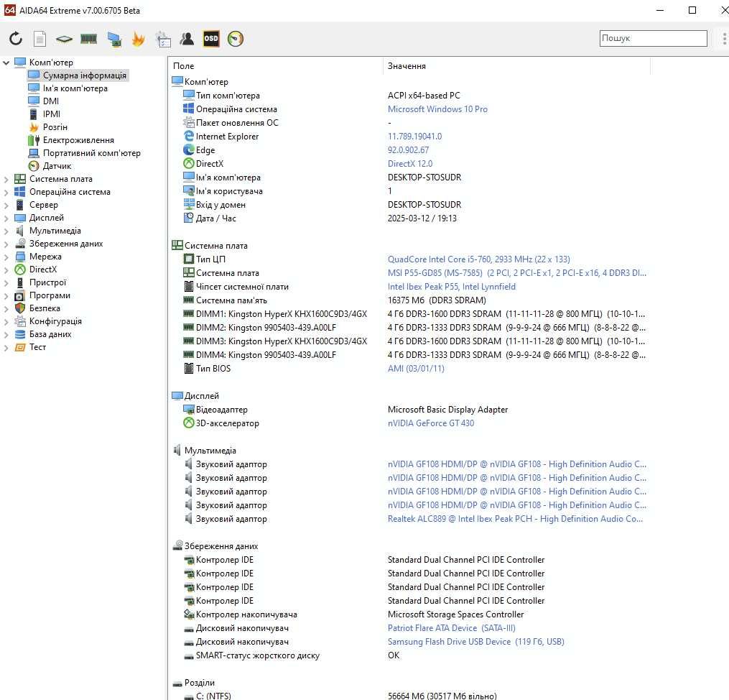Open the nVIDIA GeForce GT 430 link
The image size is (729, 700).
[x=431, y=423]
